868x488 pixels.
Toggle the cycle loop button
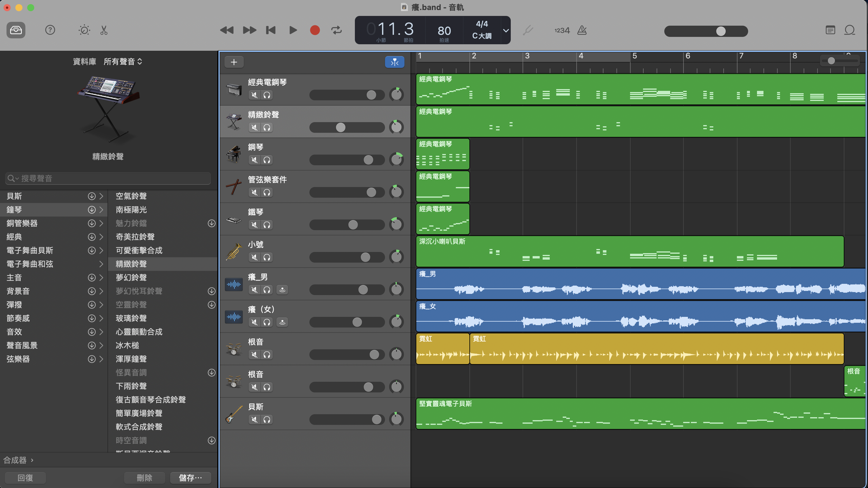pyautogui.click(x=336, y=30)
